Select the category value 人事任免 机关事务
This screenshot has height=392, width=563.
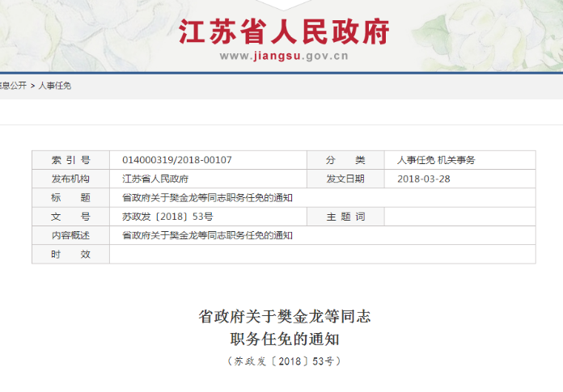click(436, 160)
